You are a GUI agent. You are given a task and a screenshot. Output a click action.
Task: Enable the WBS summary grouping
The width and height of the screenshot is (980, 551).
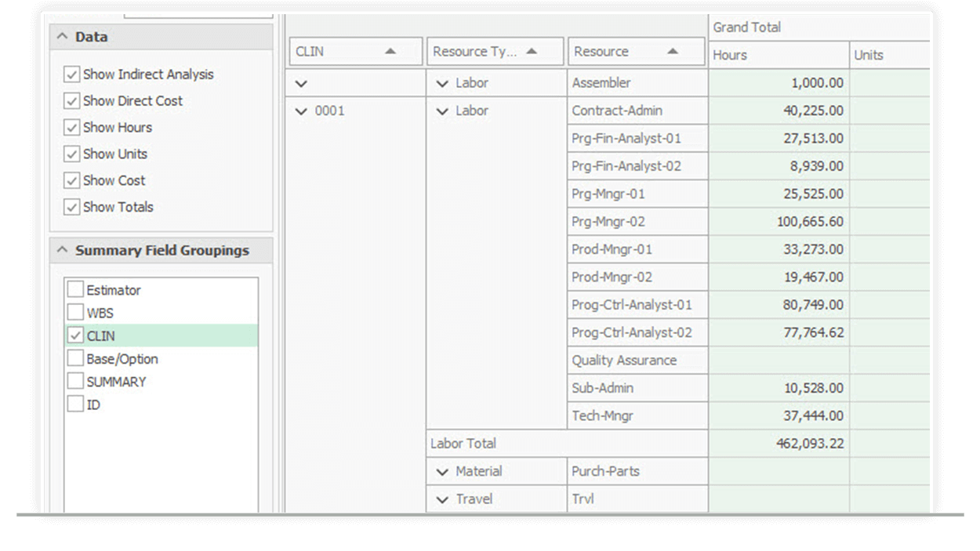(75, 312)
